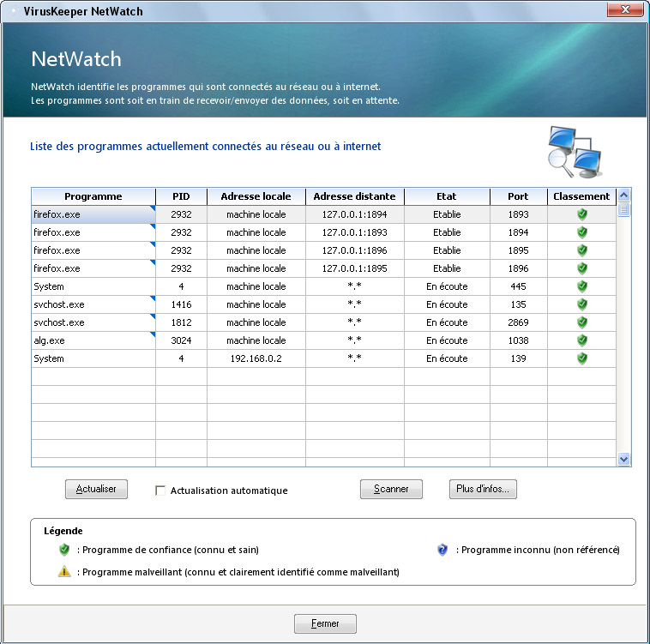This screenshot has width=650, height=644.
Task: Click the green shield for port 1895 row
Action: coord(582,250)
